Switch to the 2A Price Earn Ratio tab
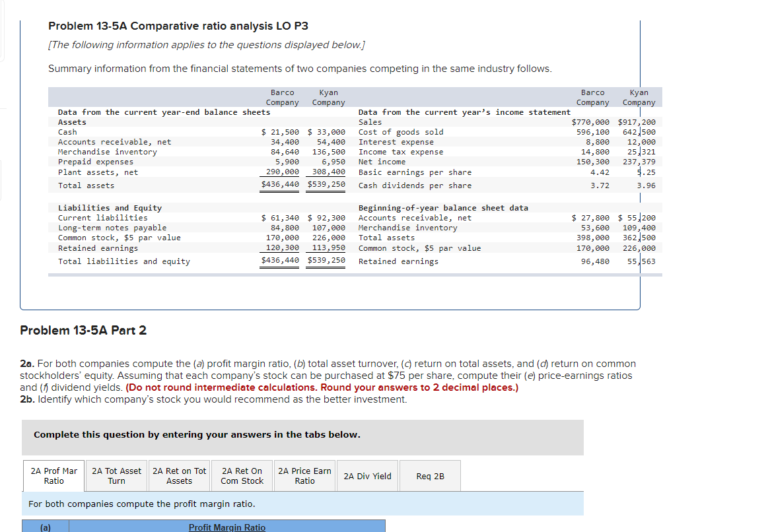The image size is (766, 532). [x=304, y=475]
